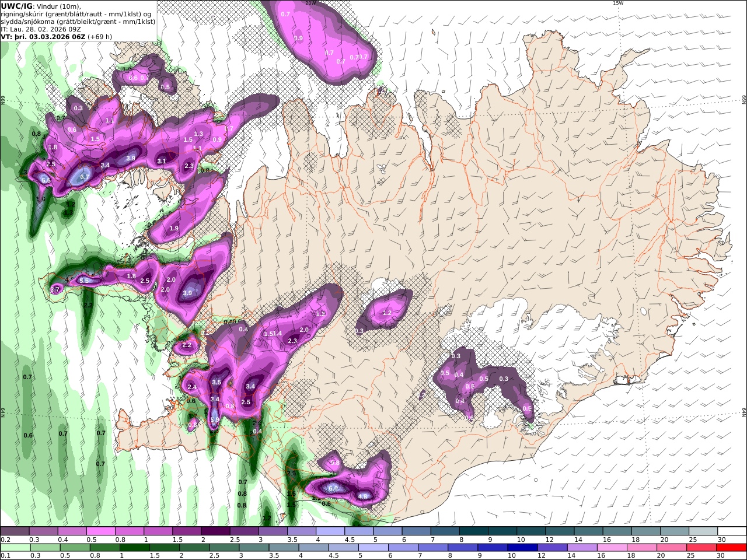Select the 2 dark purple swatch in snow scale
This screenshot has height=560, width=747.
(215, 531)
